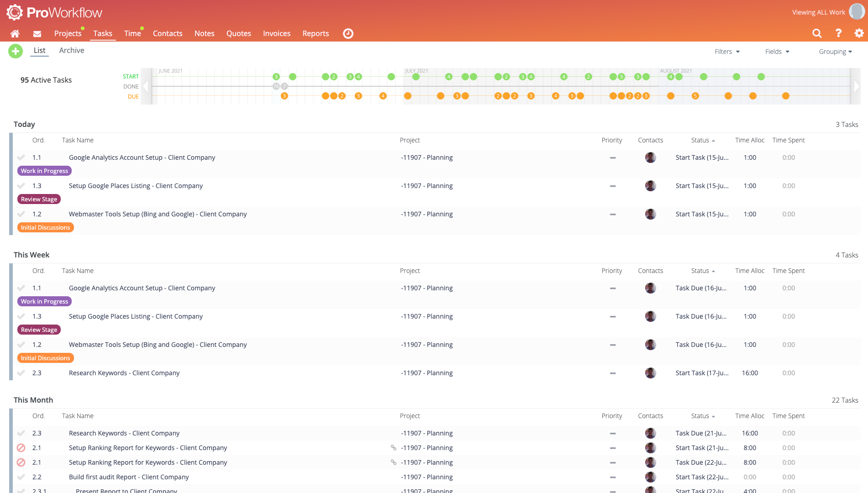The width and height of the screenshot is (868, 493).
Task: Open contact avatar for This Week's Research Keywords task
Action: pyautogui.click(x=651, y=373)
